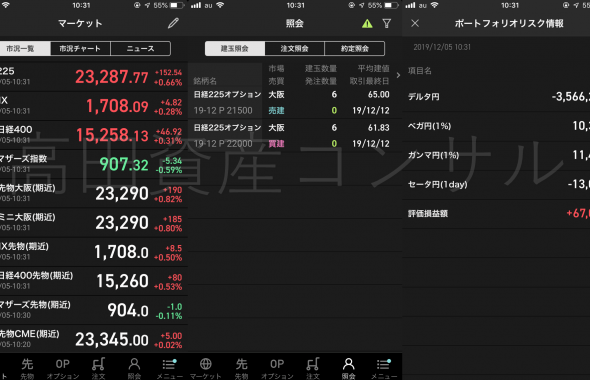Viewport: 590px width, 380px height.
Task: Tap the 平均建値 column header
Action: [x=373, y=68]
